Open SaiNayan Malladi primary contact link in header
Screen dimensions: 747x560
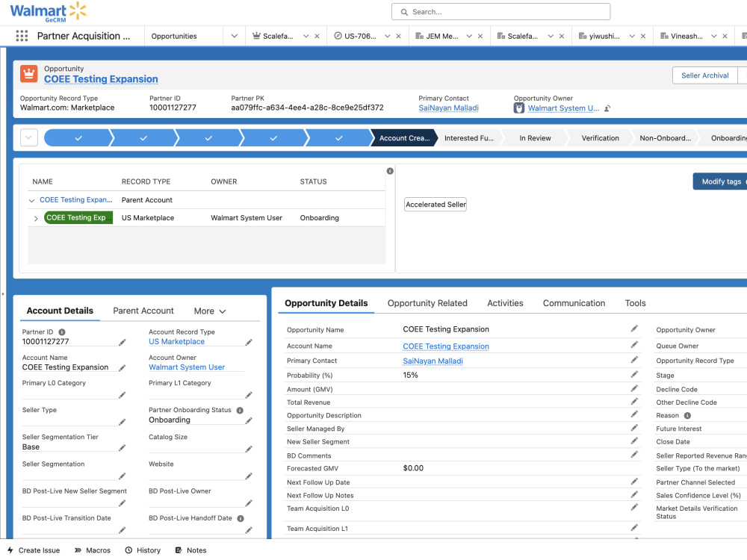[x=448, y=108]
